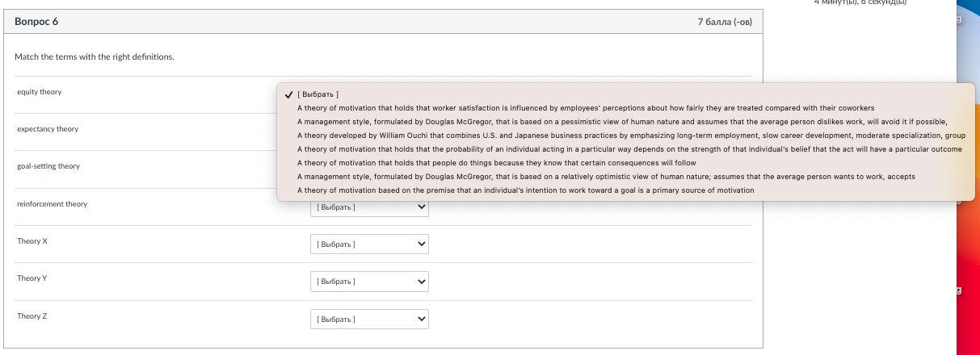Choose the McGregor pessimistic view definition
This screenshot has width=980, height=355.
point(625,122)
